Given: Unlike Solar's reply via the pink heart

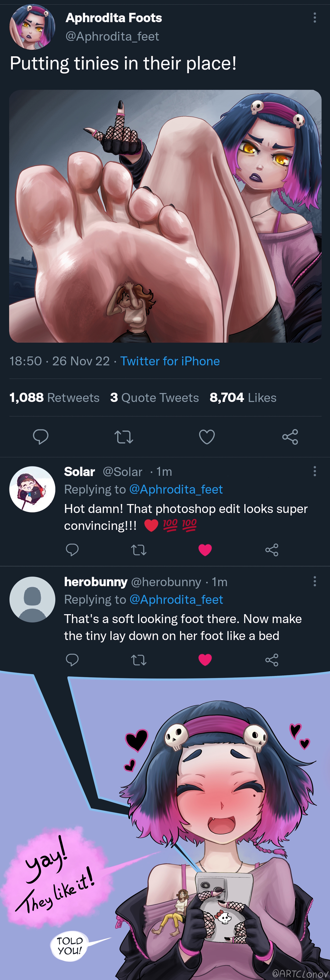Looking at the screenshot, I should coord(205,550).
